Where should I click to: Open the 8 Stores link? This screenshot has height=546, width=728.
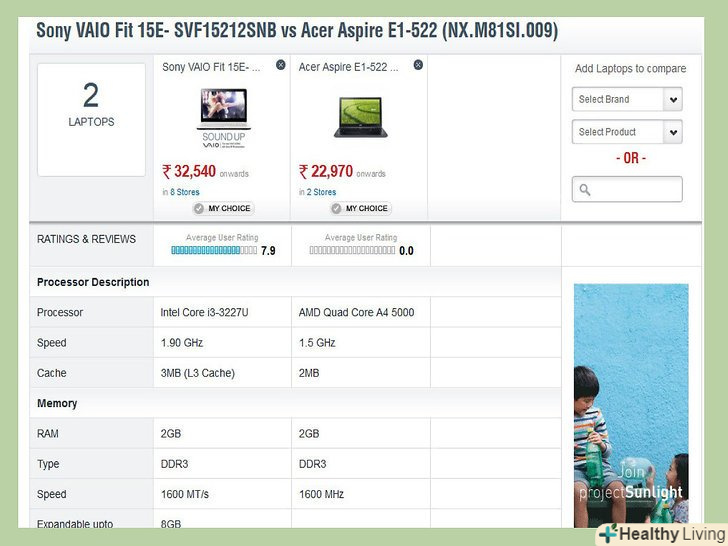pyautogui.click(x=185, y=192)
